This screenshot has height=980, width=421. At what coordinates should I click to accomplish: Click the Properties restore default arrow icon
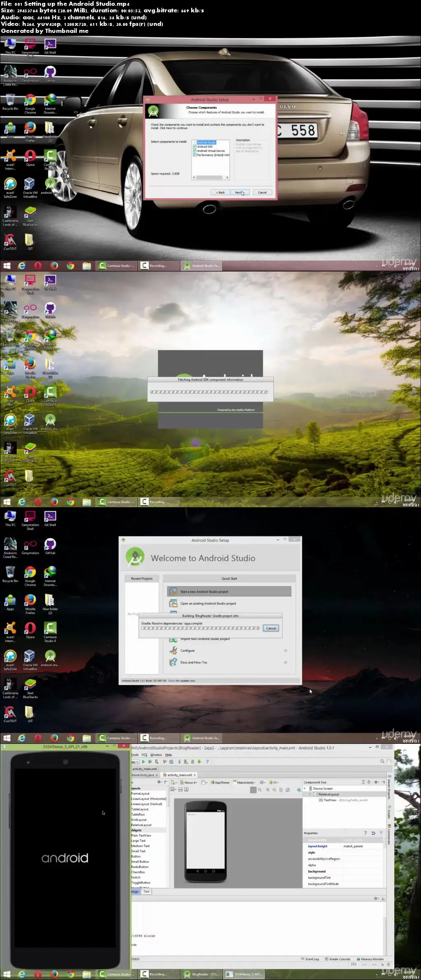[373, 833]
